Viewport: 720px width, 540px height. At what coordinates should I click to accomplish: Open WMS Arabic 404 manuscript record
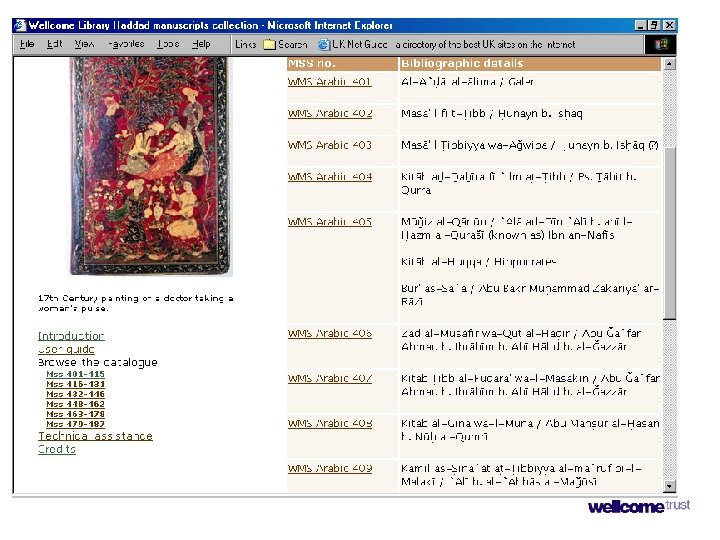(x=330, y=177)
